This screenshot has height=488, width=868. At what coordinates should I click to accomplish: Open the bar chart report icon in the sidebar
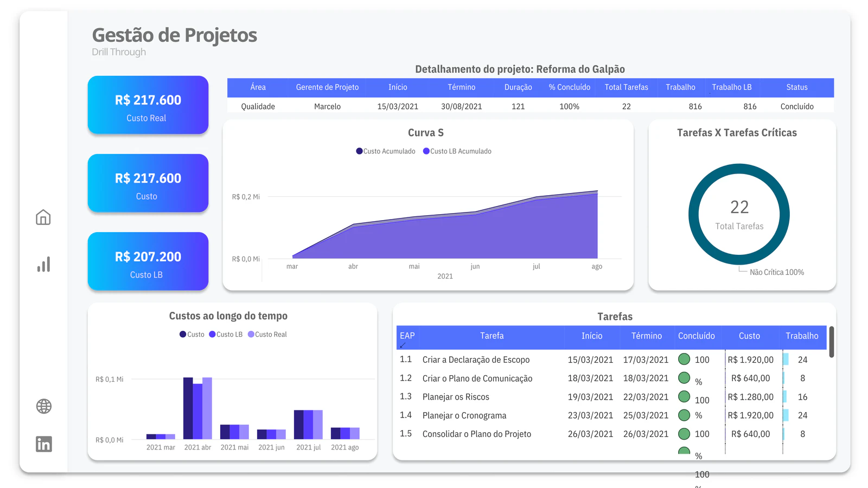[43, 264]
